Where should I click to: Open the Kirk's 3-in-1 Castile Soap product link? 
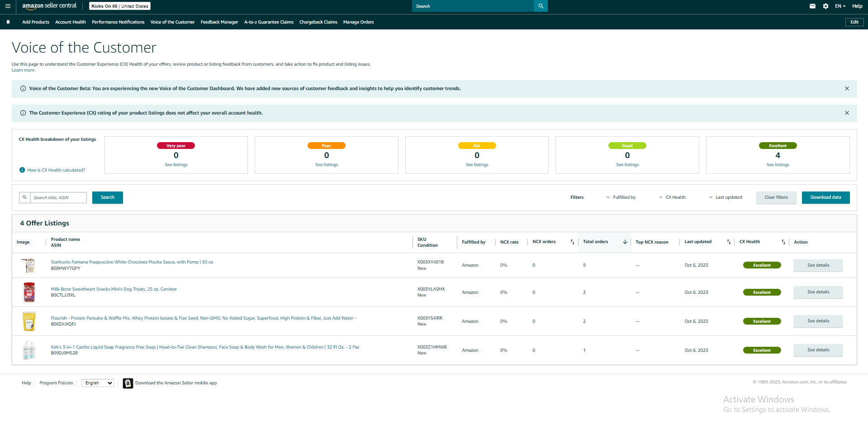point(205,347)
